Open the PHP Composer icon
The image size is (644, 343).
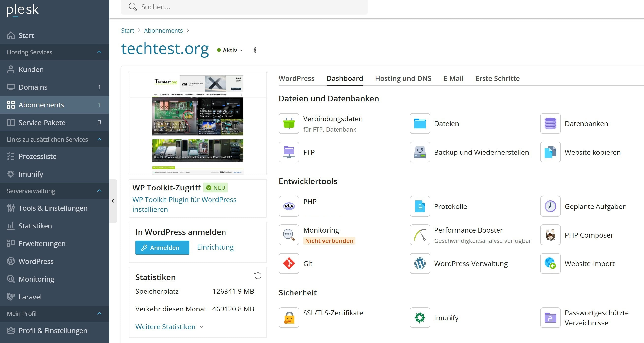coord(550,235)
